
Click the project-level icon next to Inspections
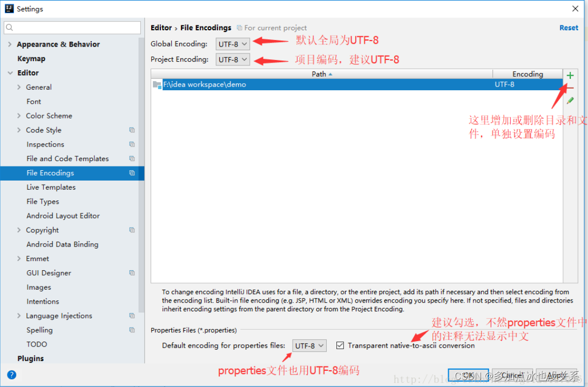(x=132, y=144)
